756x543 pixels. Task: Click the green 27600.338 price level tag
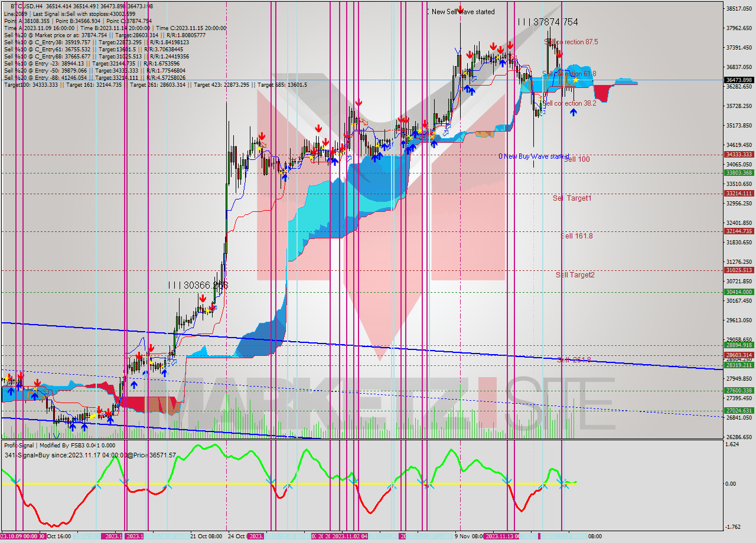(739, 391)
